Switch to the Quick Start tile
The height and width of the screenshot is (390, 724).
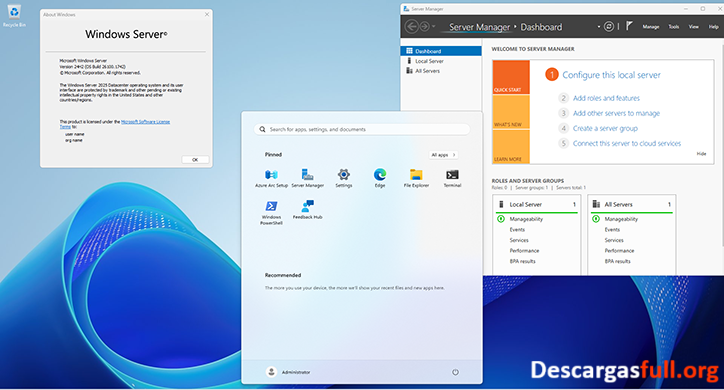[511, 77]
